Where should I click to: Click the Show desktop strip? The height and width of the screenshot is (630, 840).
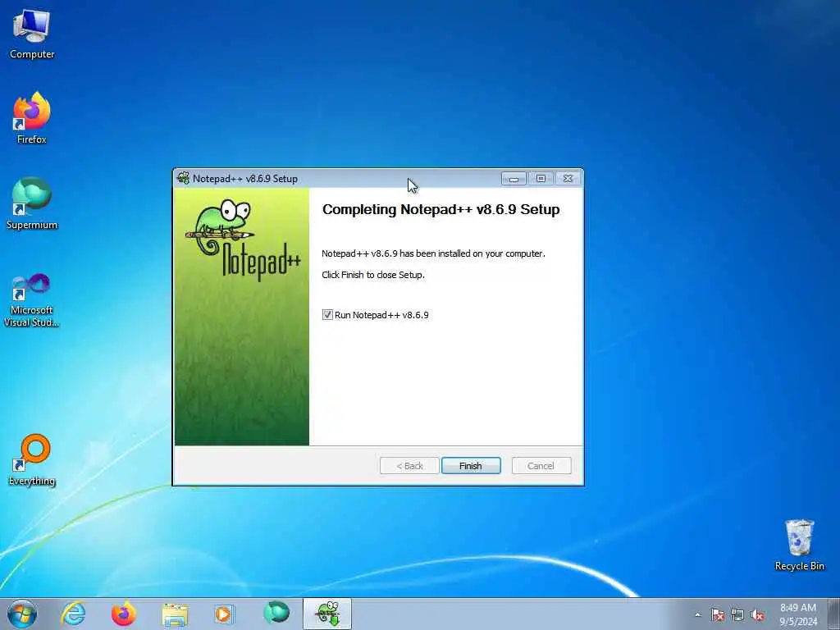coord(834,614)
